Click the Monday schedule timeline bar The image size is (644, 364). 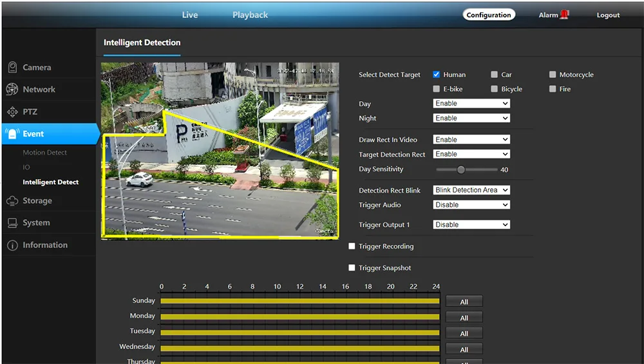pyautogui.click(x=300, y=317)
